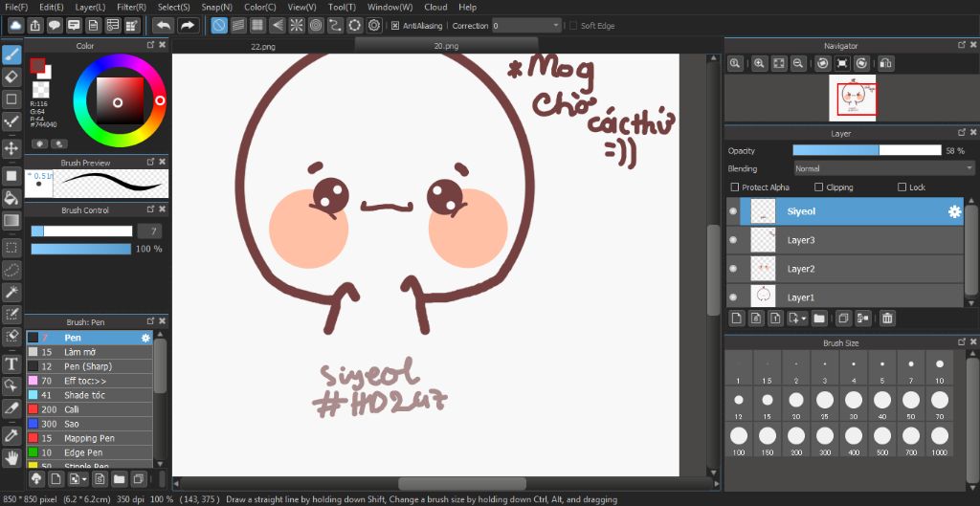Select the Bucket fill tool
980x506 pixels.
[x=11, y=198]
